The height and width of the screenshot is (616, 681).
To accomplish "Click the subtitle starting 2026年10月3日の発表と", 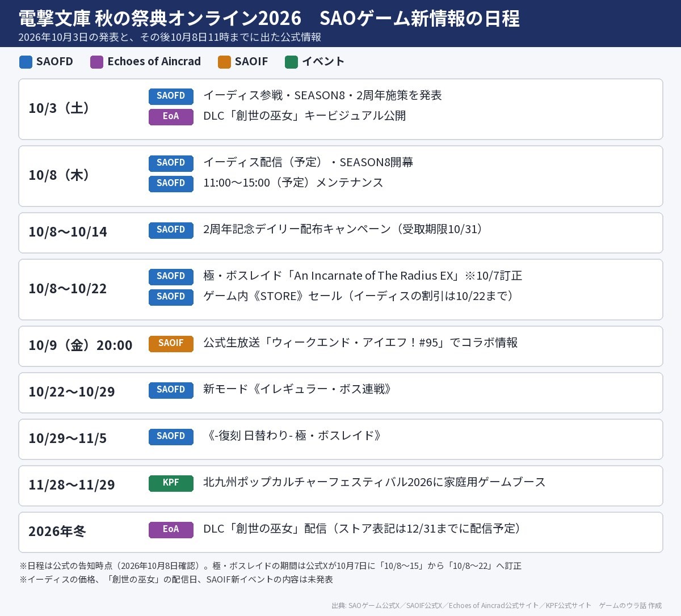I will tap(170, 37).
